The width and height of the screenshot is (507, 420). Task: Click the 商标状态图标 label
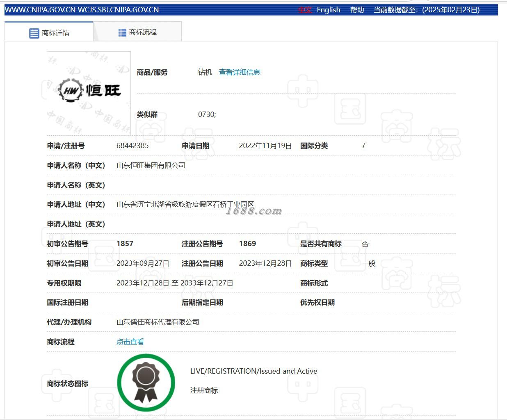68,383
